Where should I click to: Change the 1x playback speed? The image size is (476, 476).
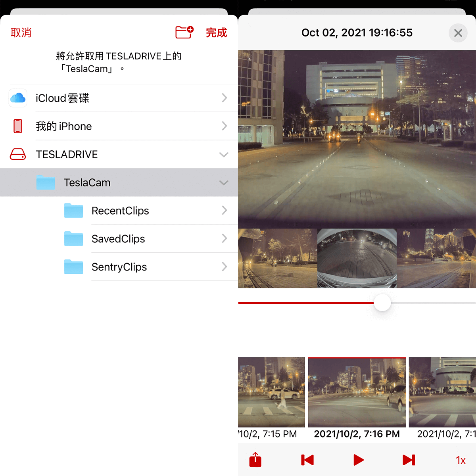pyautogui.click(x=461, y=460)
